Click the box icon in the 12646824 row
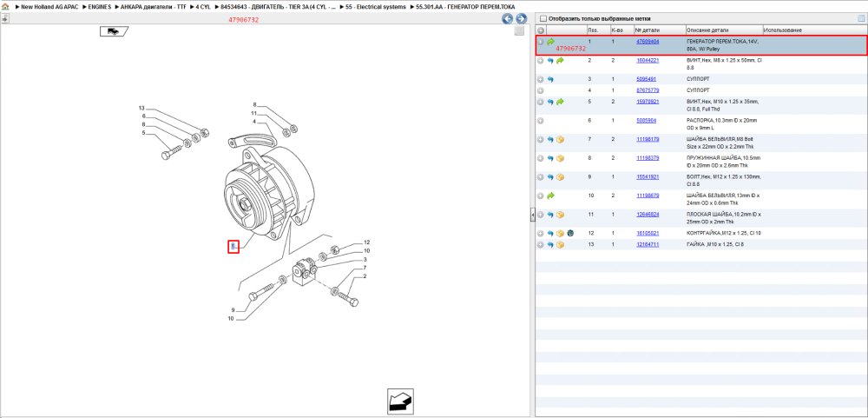This screenshot has width=868, height=418. (560, 215)
